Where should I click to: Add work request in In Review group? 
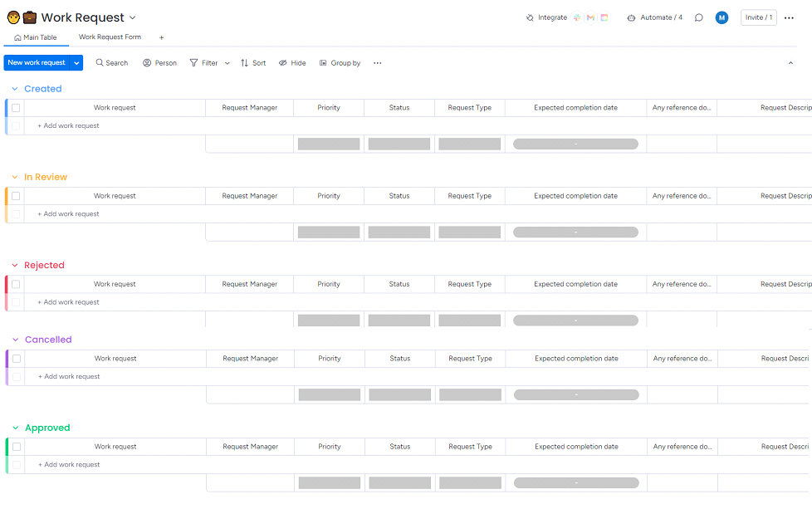68,214
